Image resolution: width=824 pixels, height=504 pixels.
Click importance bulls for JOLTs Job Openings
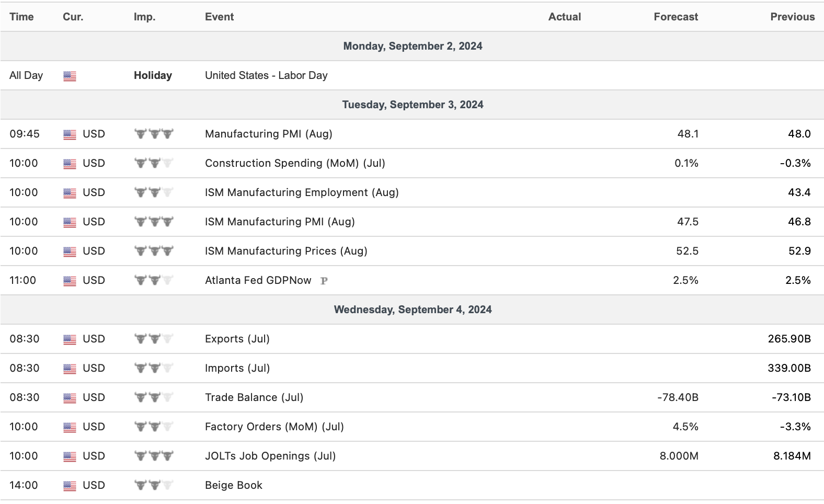[x=154, y=456]
